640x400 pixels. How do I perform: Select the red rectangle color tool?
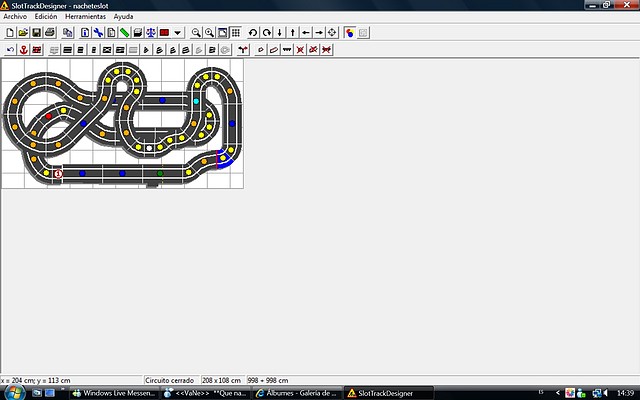pos(164,33)
